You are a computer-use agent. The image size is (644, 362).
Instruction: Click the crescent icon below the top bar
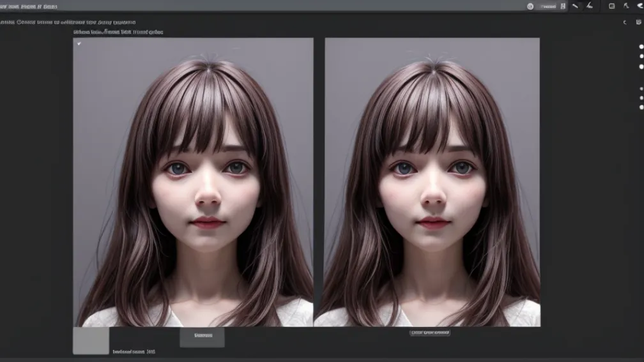625,22
